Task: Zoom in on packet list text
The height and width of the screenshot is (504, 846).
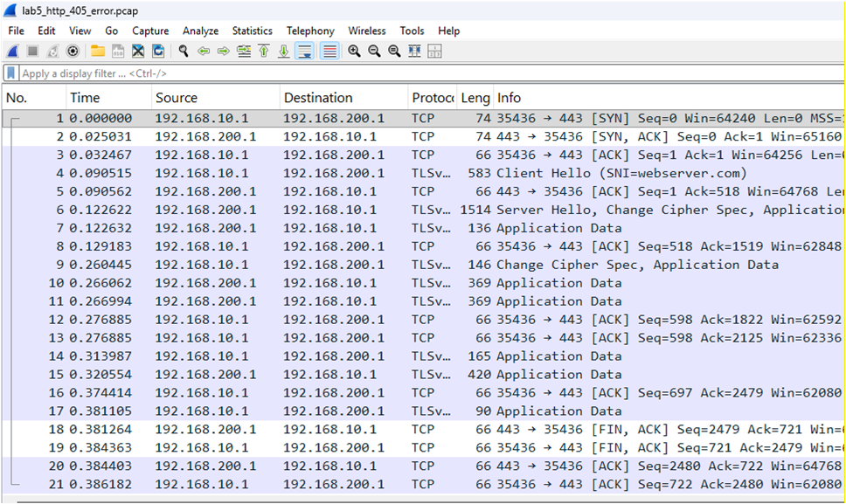Action: coord(354,52)
